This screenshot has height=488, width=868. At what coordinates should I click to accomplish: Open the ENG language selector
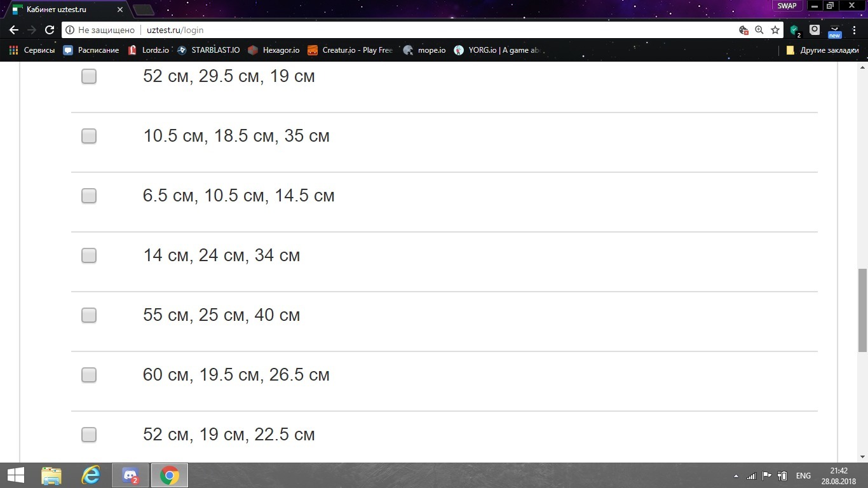803,476
